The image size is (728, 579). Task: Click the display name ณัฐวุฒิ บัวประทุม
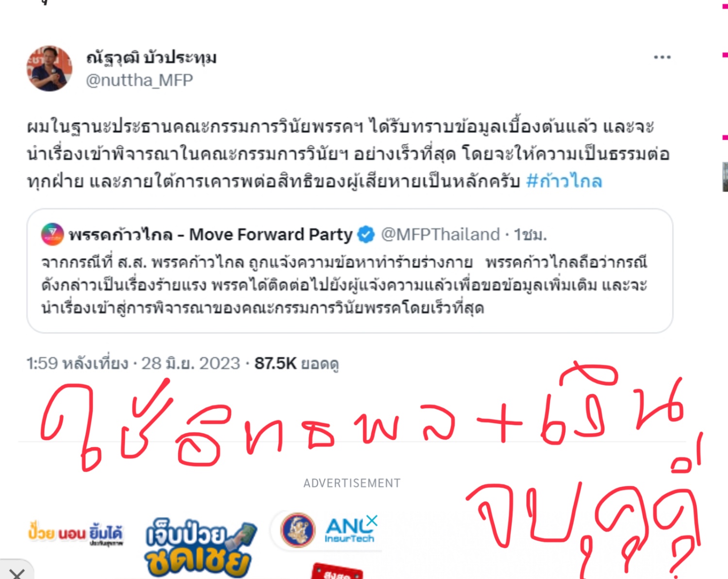pyautogui.click(x=151, y=57)
